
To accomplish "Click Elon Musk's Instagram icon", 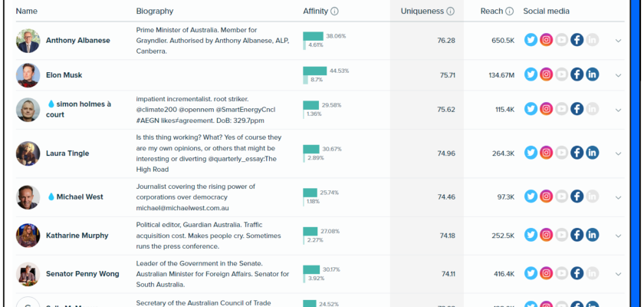I will click(x=546, y=74).
